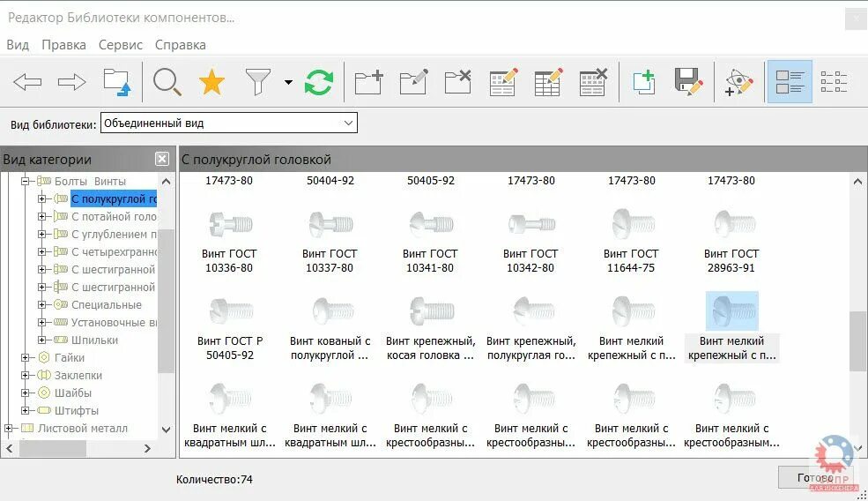Image resolution: width=868 pixels, height=501 pixels.
Task: Select the Гайки category
Action: pos(70,357)
